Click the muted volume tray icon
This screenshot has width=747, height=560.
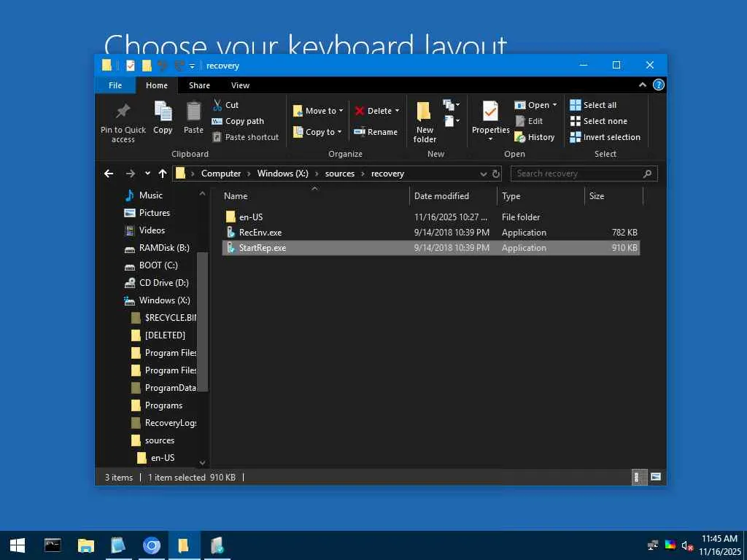(687, 545)
